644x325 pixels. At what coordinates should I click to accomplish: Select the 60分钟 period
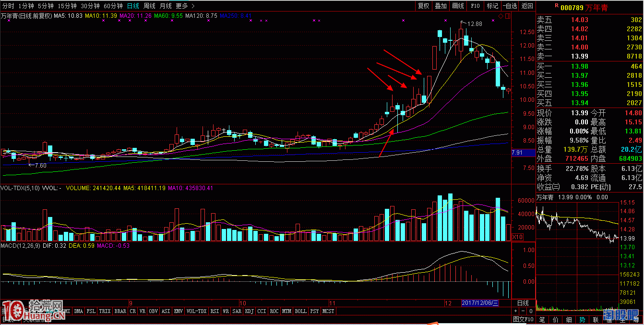[113, 6]
